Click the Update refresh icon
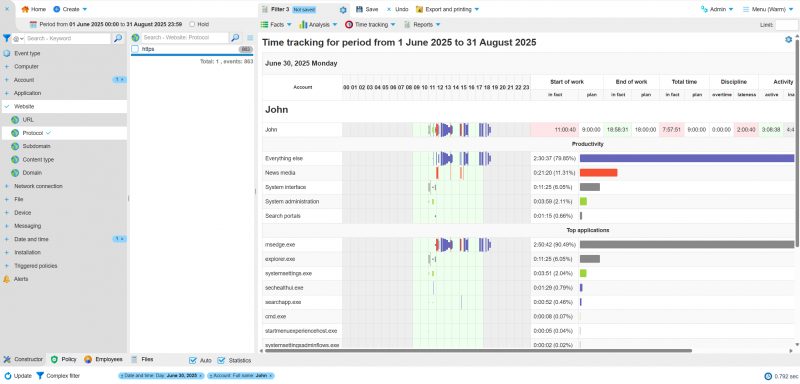 click(8, 376)
